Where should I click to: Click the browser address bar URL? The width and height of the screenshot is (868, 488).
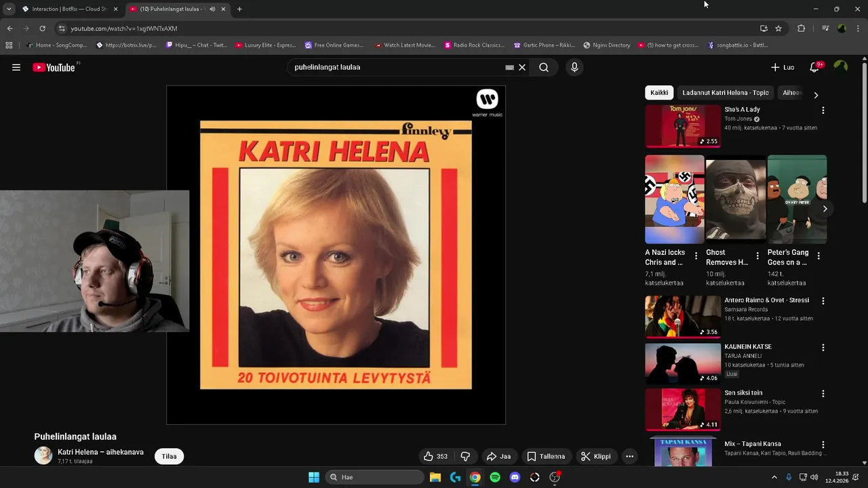click(x=124, y=28)
